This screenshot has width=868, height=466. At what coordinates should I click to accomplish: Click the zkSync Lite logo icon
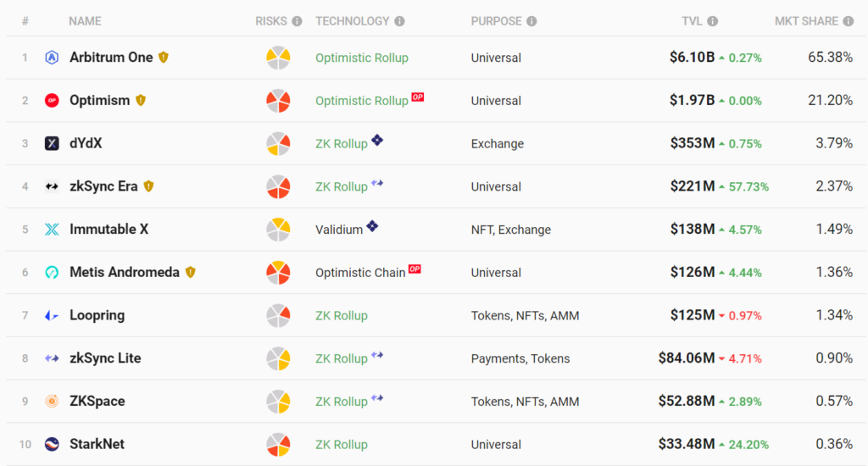[52, 358]
